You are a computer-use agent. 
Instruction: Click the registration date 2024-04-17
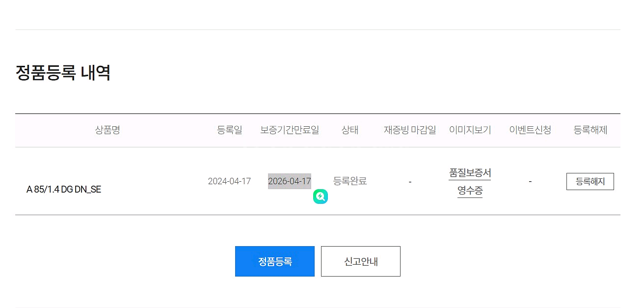tap(229, 181)
